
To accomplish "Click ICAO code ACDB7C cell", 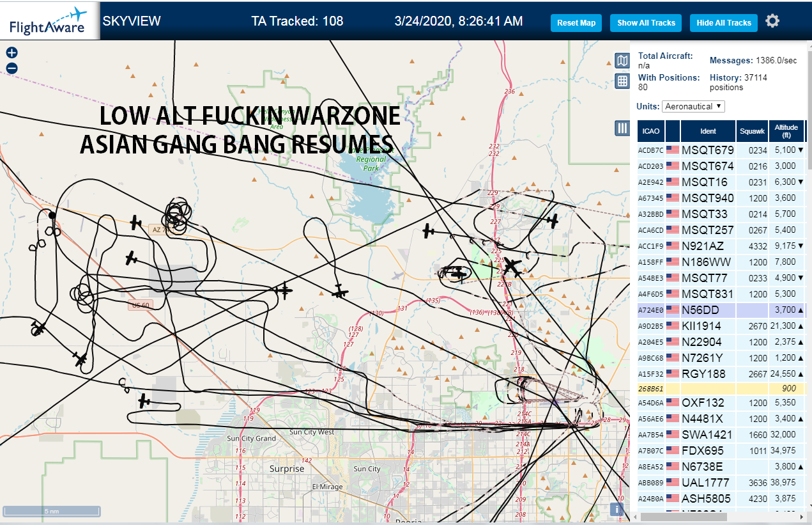I will pyautogui.click(x=651, y=150).
